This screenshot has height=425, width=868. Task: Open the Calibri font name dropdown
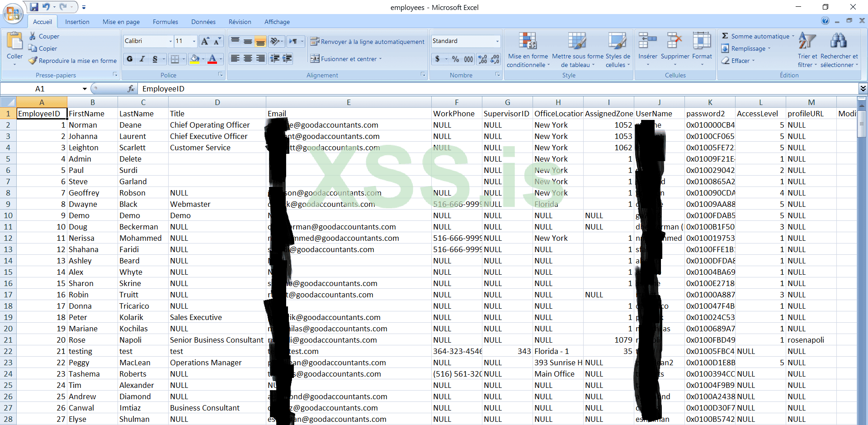point(170,41)
